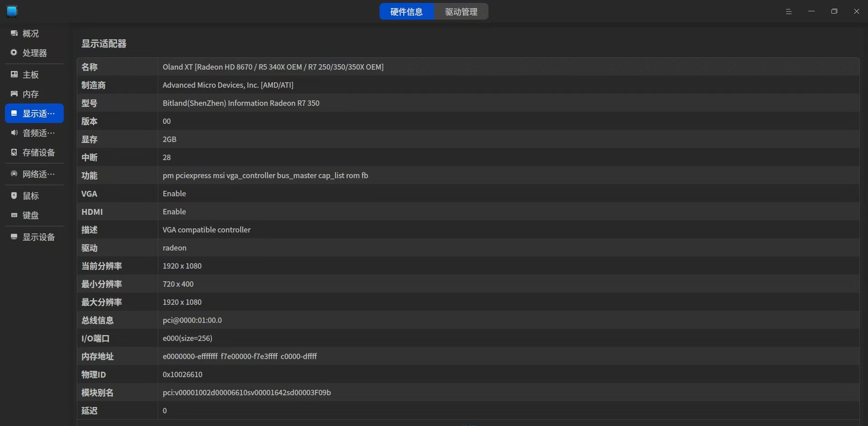Click the Advanced Micro Devices manufacturer value
The height and width of the screenshot is (426, 868).
[228, 85]
